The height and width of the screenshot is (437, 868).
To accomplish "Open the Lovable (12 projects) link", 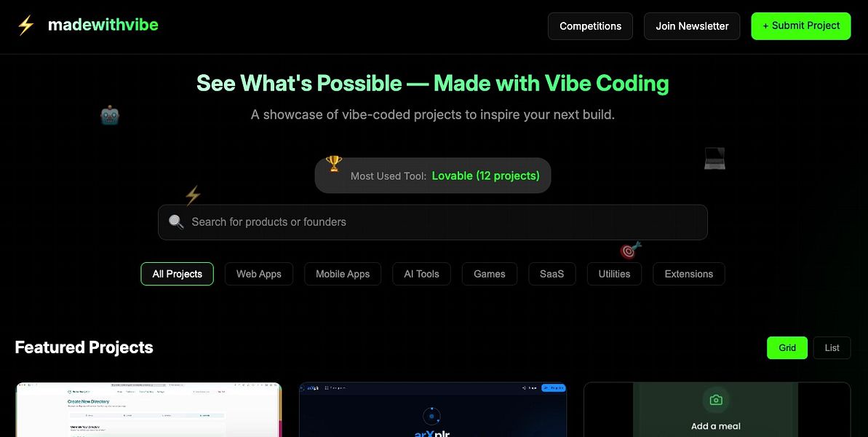I will 485,176.
